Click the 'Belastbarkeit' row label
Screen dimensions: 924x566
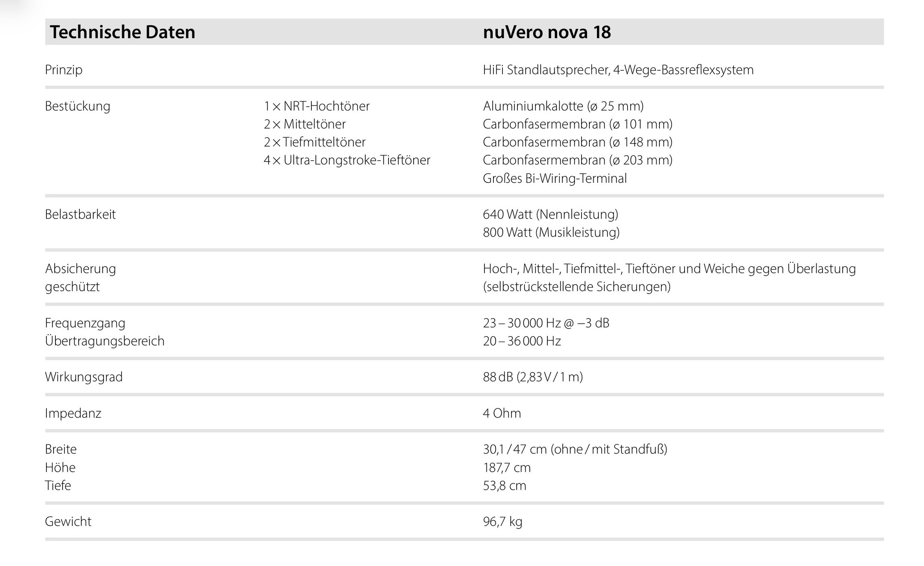coord(80,214)
